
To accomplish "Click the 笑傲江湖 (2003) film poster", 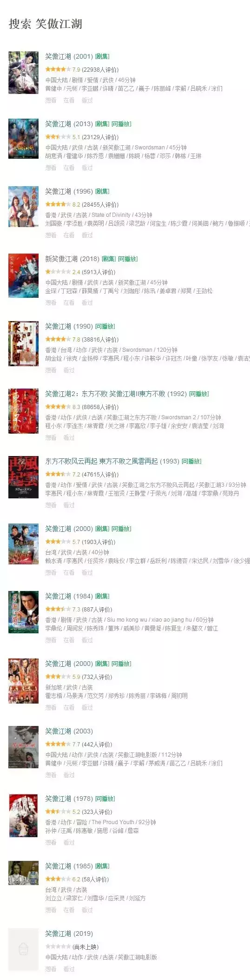I will click(x=24, y=747).
